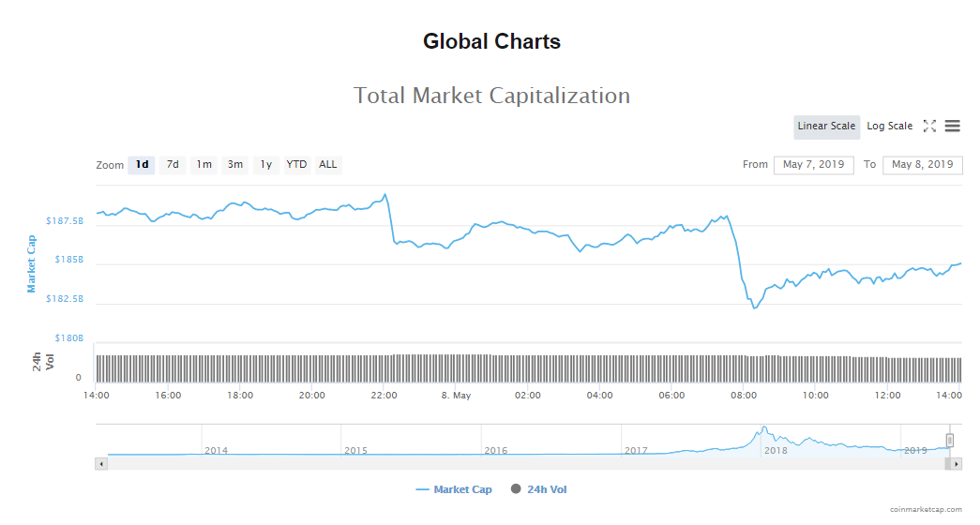The height and width of the screenshot is (525, 980).
Task: Select the 1d zoom range
Action: point(142,165)
